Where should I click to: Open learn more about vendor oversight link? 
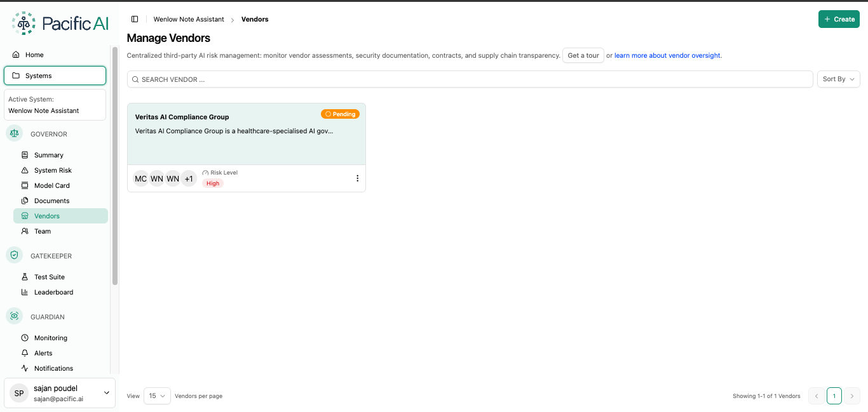668,55
